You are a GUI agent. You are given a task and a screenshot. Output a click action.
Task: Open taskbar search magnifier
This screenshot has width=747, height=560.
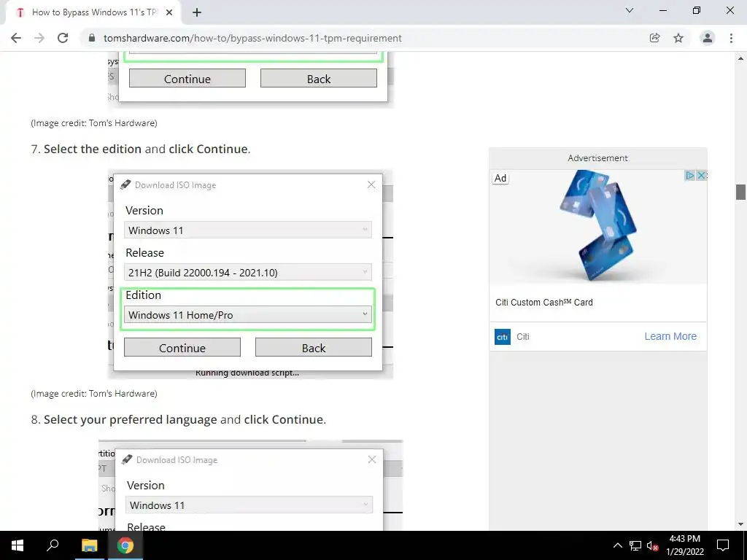tap(53, 545)
